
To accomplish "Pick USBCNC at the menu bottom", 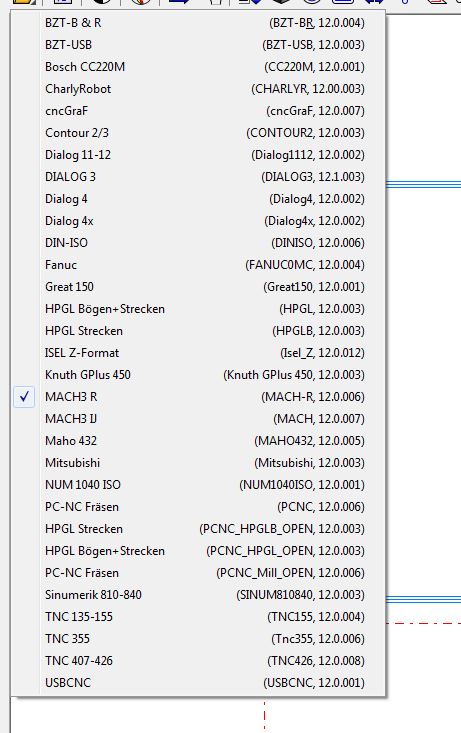I will pos(198,683).
